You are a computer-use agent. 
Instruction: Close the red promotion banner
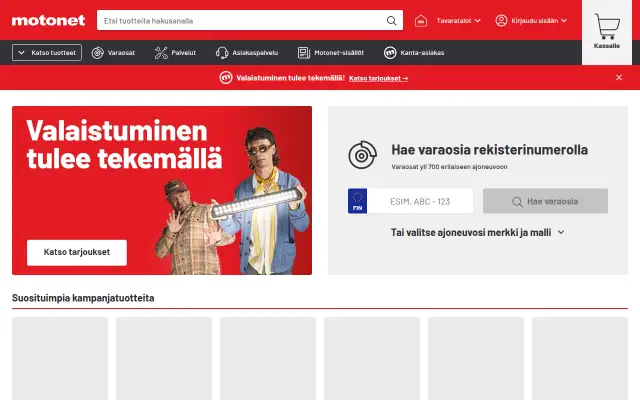[x=619, y=78]
